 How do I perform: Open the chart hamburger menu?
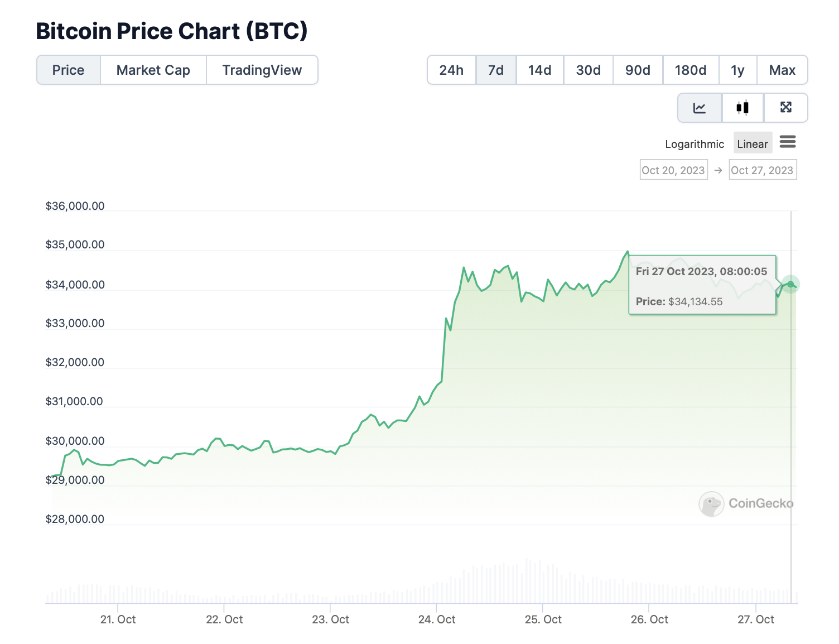pos(788,142)
